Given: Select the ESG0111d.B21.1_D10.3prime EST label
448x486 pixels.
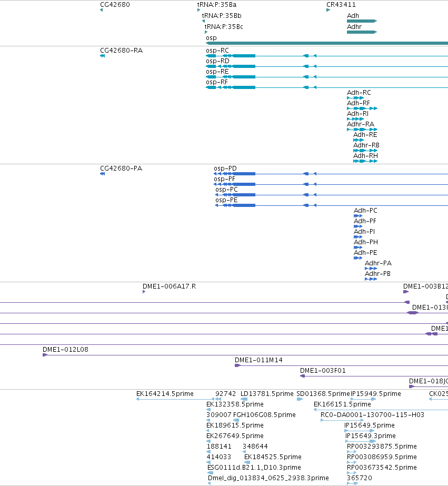Looking at the screenshot, I should coord(254,468).
